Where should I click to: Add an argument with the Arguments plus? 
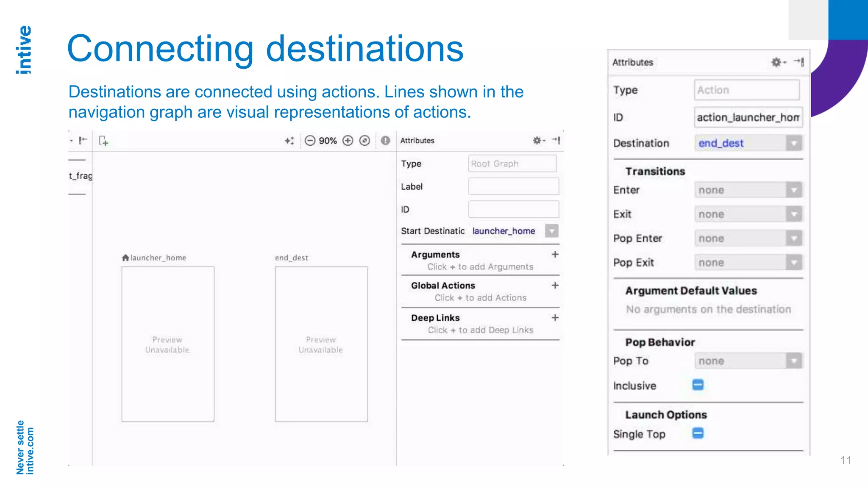555,254
